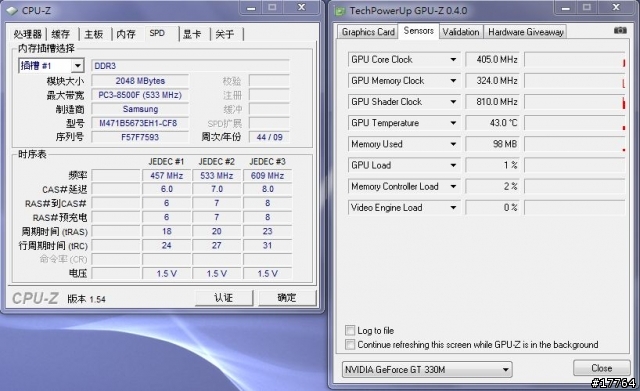Click the JEDEC #1 voltage 1.5 V cell
This screenshot has width=640, height=391.
(x=167, y=273)
